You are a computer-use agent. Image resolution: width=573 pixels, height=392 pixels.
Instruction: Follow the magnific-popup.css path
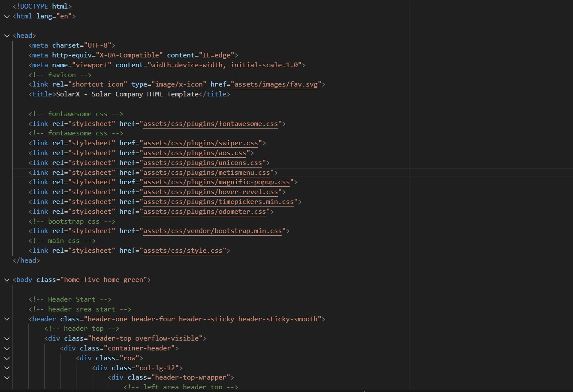pyautogui.click(x=217, y=182)
